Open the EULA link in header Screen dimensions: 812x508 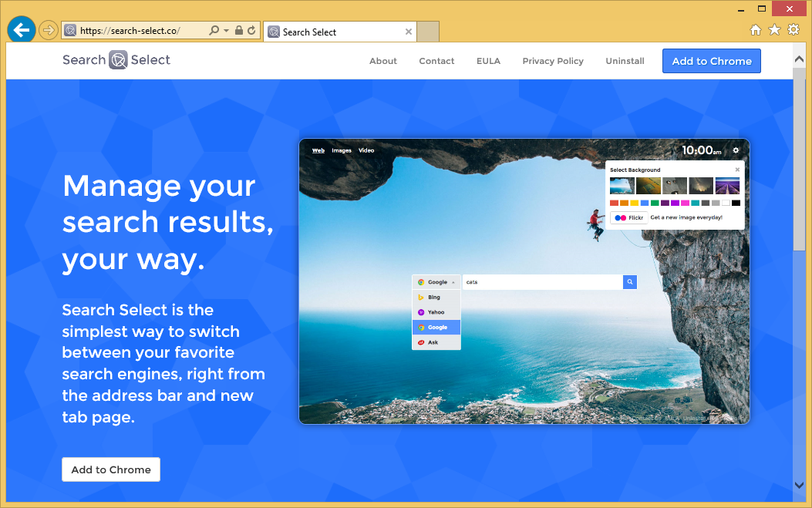[x=488, y=61]
